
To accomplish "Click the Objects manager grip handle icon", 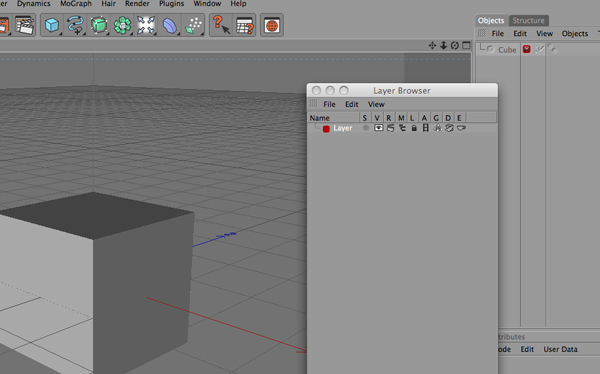I will pyautogui.click(x=481, y=33).
